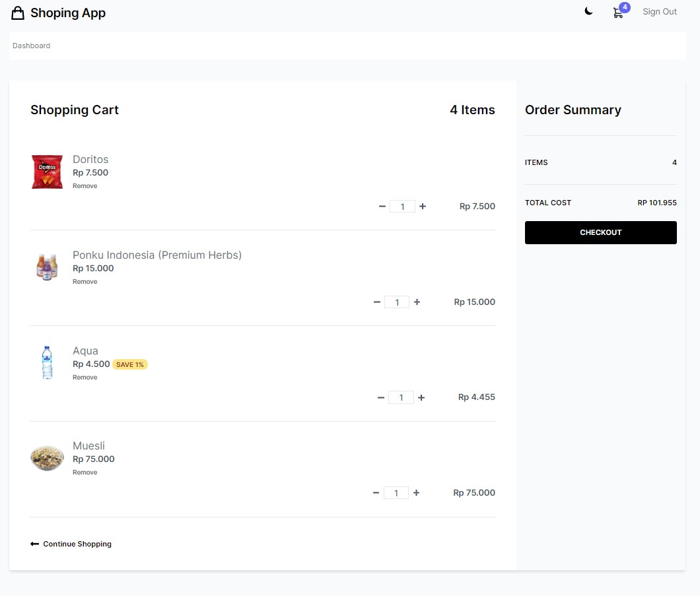This screenshot has height=596, width=700.
Task: Select Ponku Indonesia (Premium Herbs) name
Action: [x=157, y=255]
